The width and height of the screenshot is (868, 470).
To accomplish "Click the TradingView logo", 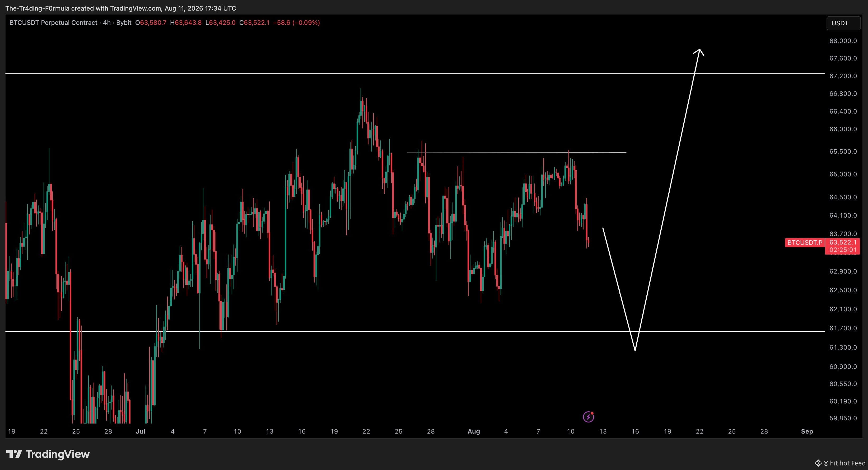I will 48,454.
